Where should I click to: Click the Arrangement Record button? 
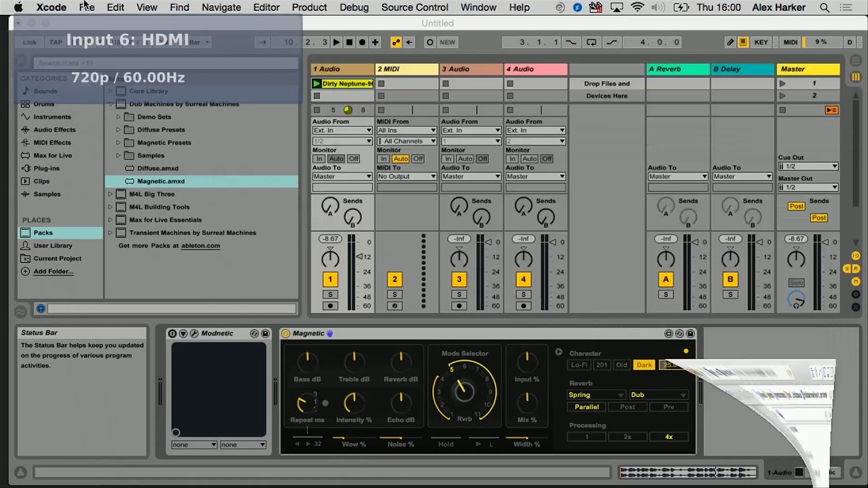pyautogui.click(x=362, y=42)
